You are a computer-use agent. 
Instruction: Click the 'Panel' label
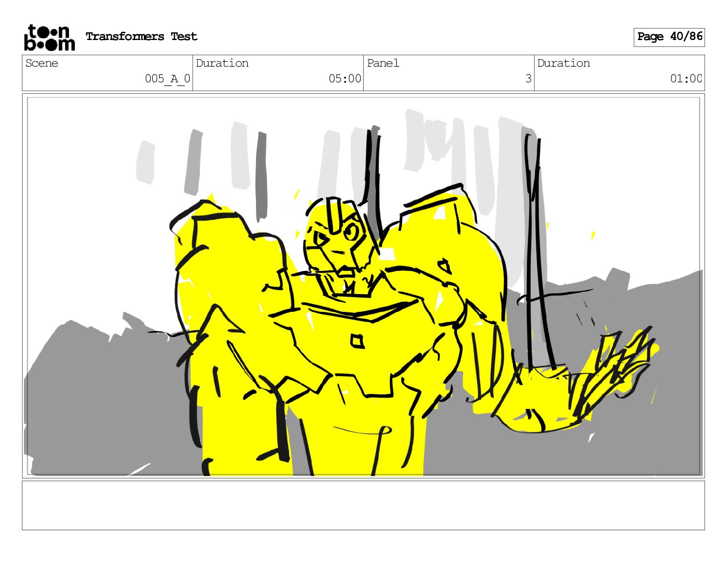click(383, 63)
